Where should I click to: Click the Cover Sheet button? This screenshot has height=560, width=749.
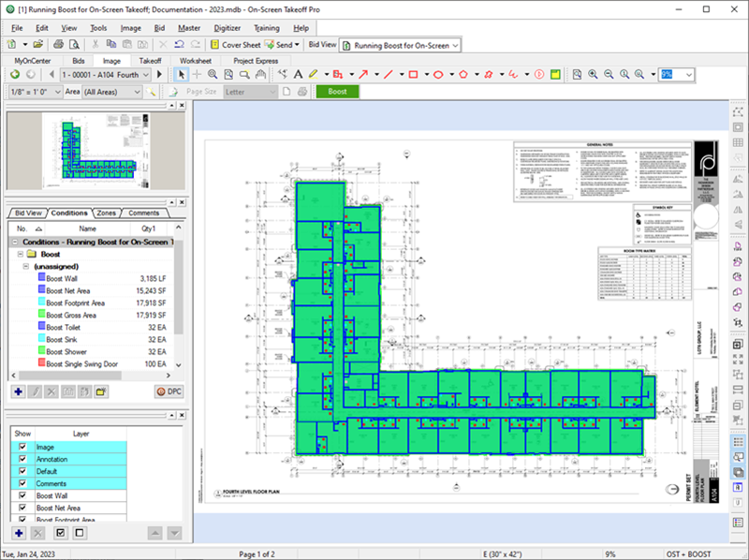236,45
